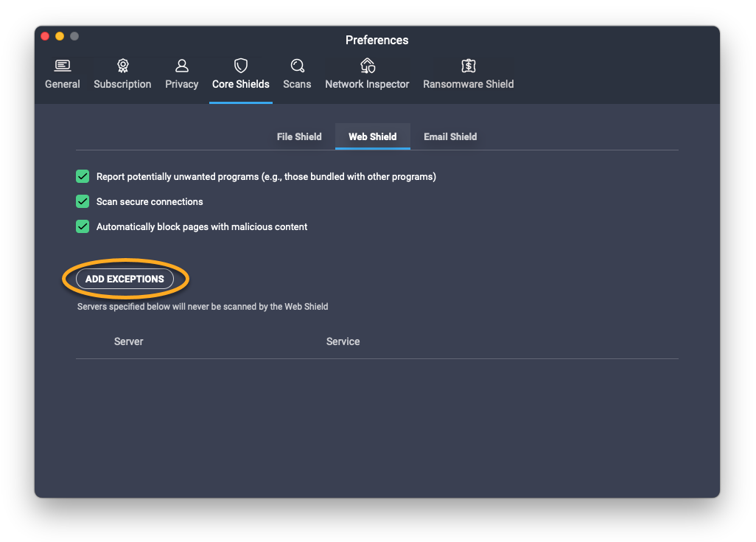Switch to the Email Shield tab
The height and width of the screenshot is (542, 756).
[450, 136]
